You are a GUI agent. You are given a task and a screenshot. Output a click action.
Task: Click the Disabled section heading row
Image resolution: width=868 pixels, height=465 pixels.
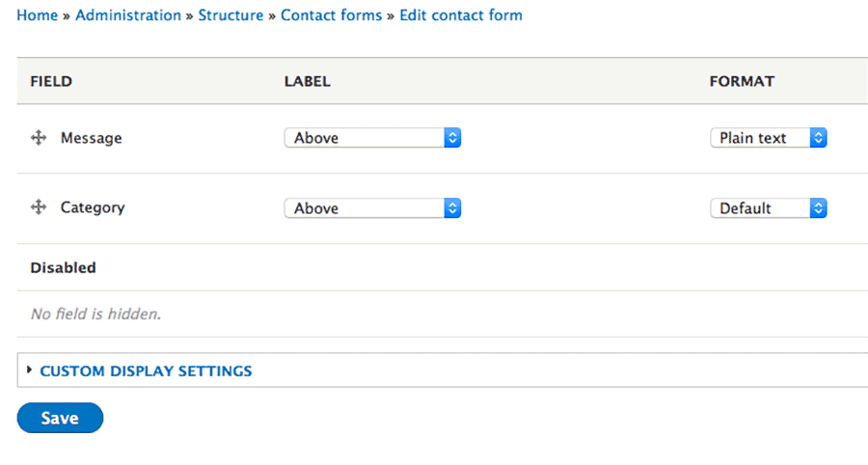[443, 267]
